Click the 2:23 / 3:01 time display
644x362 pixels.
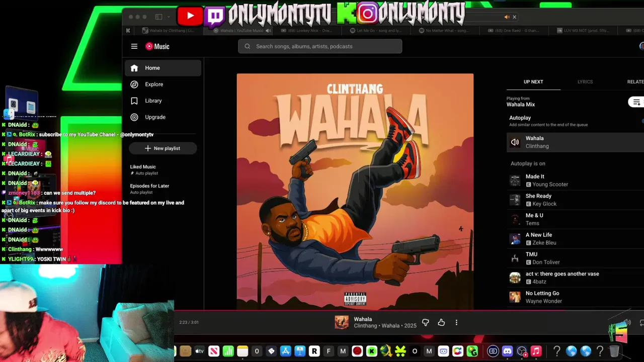[189, 322]
